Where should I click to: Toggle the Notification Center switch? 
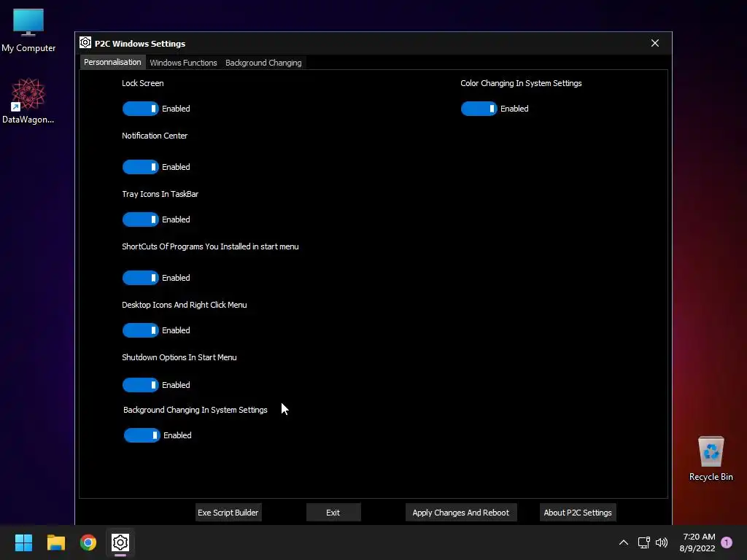(x=141, y=167)
